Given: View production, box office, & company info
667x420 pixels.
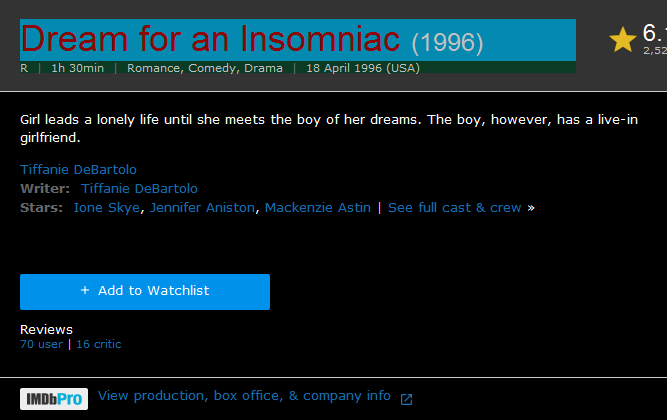Looking at the screenshot, I should coord(244,396).
